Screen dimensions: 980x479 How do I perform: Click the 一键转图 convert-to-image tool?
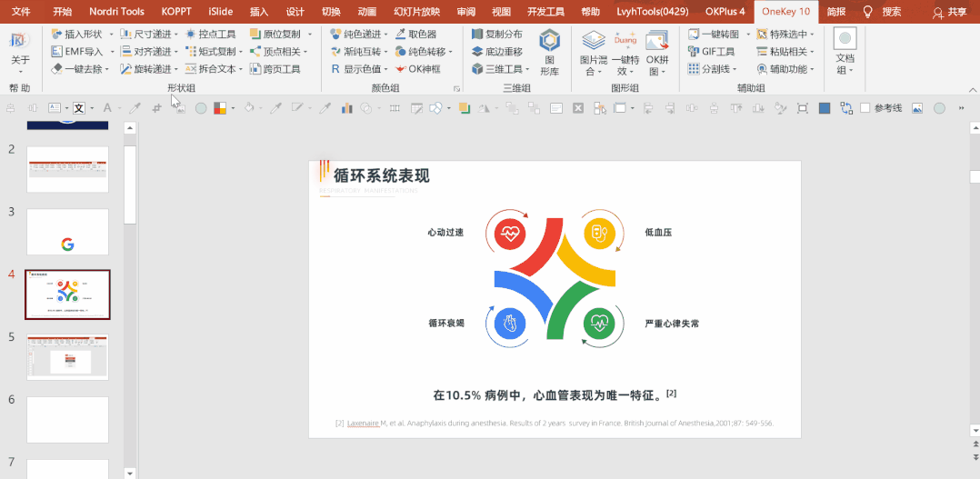point(714,35)
